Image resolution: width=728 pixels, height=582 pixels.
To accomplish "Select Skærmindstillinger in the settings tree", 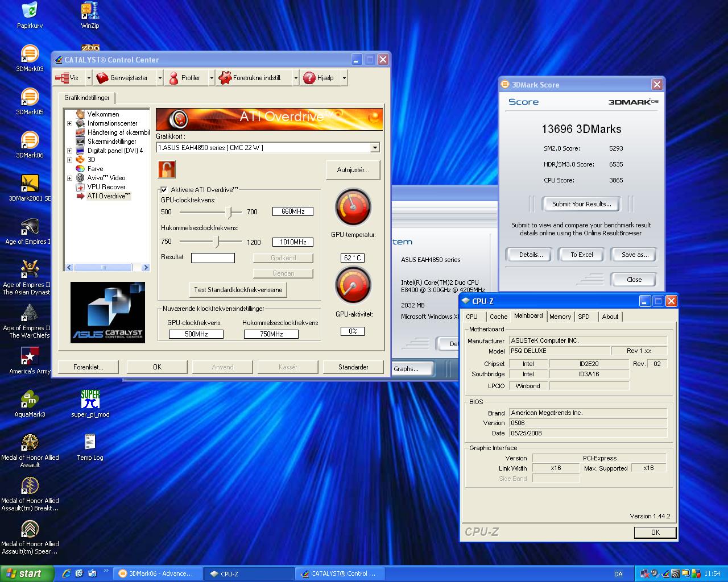I will click(x=111, y=142).
